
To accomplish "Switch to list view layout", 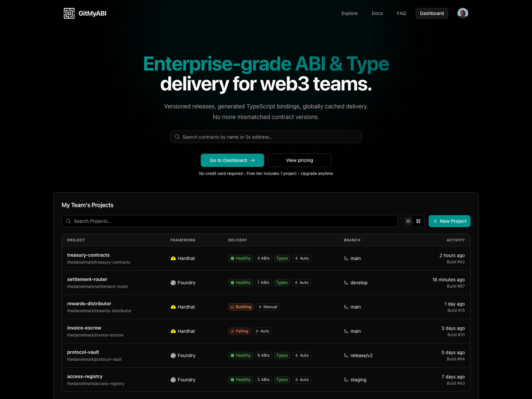I will tap(408, 221).
